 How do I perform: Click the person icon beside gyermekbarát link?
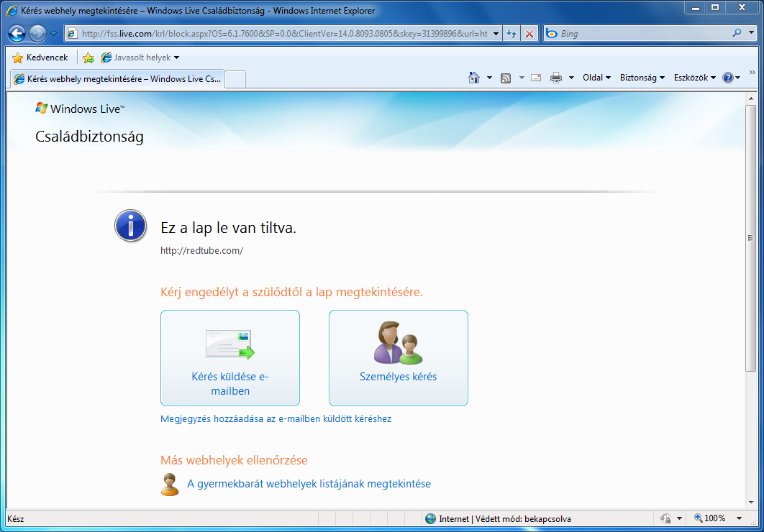(x=170, y=485)
